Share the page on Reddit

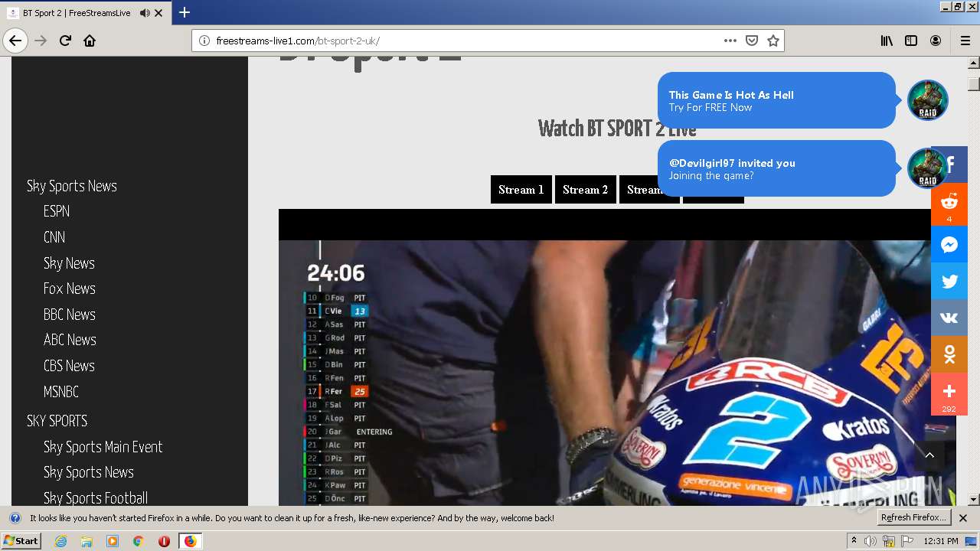949,204
